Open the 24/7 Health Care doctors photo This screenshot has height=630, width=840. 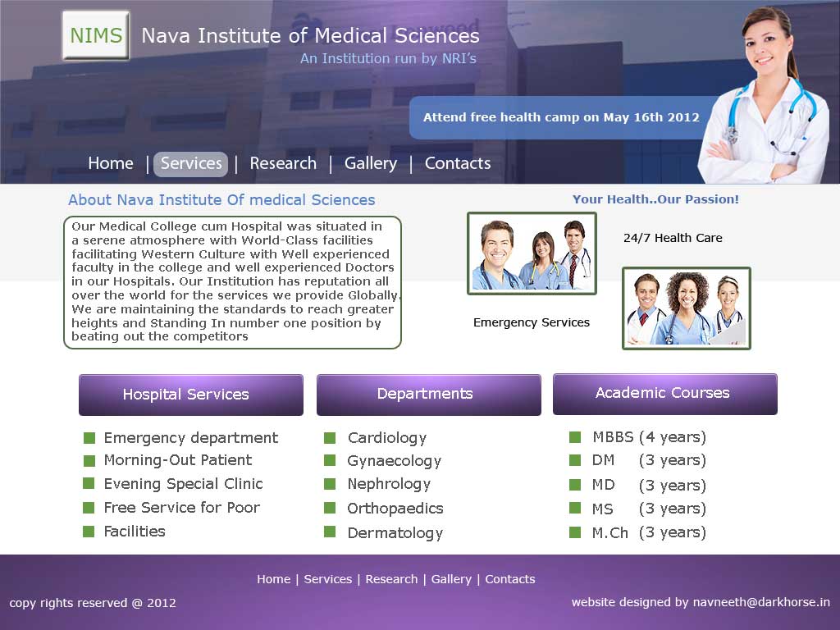(x=532, y=253)
